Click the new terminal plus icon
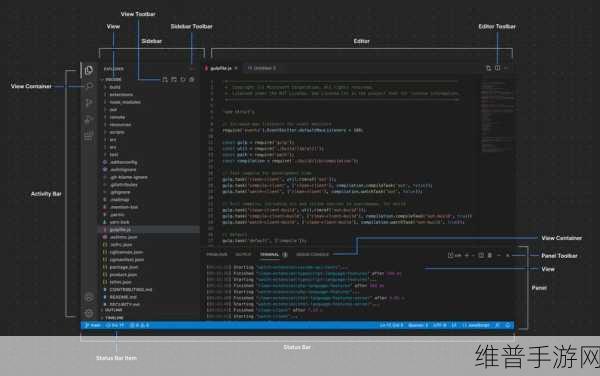Image resolution: width=600 pixels, height=376 pixels. (x=467, y=255)
